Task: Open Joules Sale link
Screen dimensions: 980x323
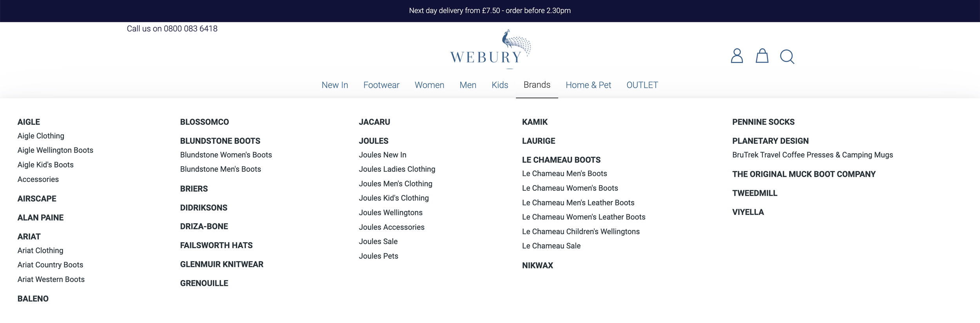Action: [378, 241]
